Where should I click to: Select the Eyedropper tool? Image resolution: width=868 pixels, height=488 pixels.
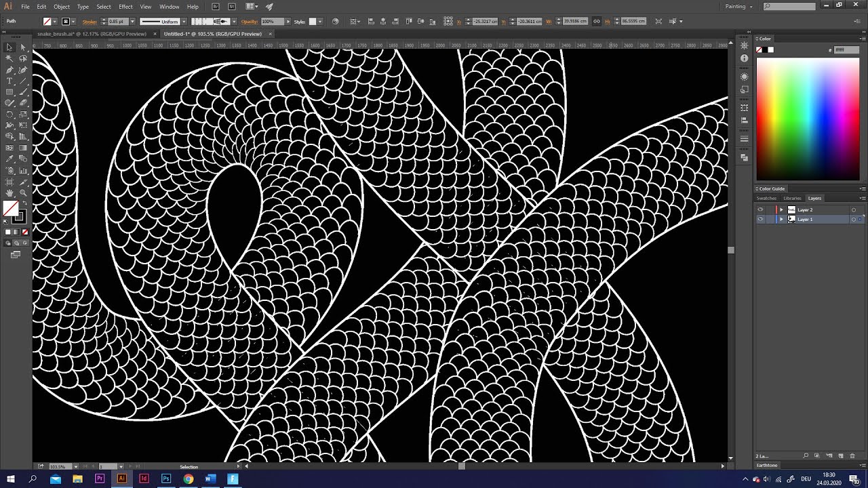click(9, 159)
